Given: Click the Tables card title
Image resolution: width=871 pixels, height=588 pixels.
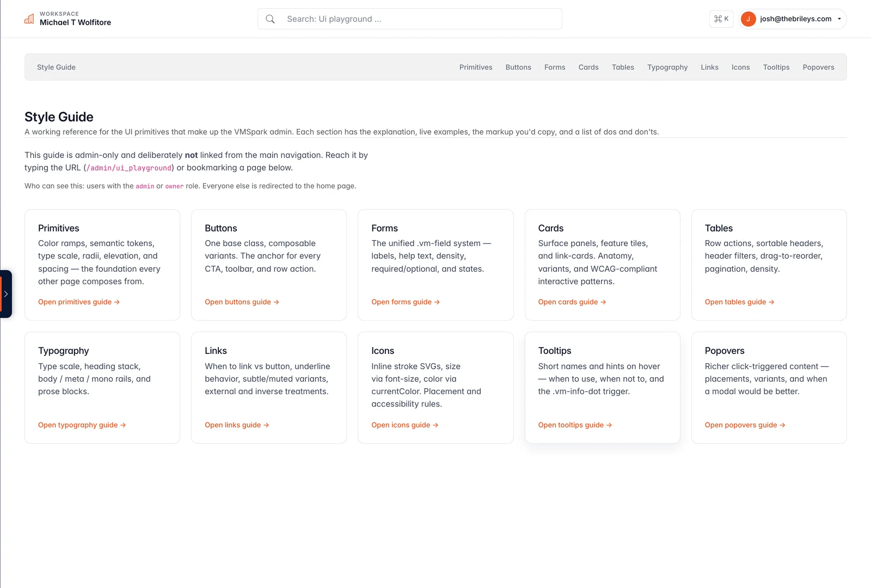Looking at the screenshot, I should [x=719, y=228].
